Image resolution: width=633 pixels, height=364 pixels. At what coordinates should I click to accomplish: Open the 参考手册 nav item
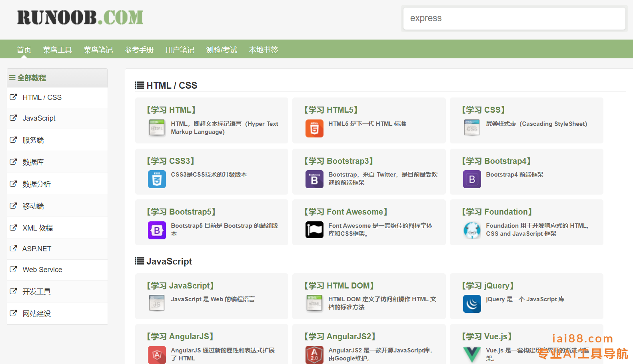(x=139, y=50)
